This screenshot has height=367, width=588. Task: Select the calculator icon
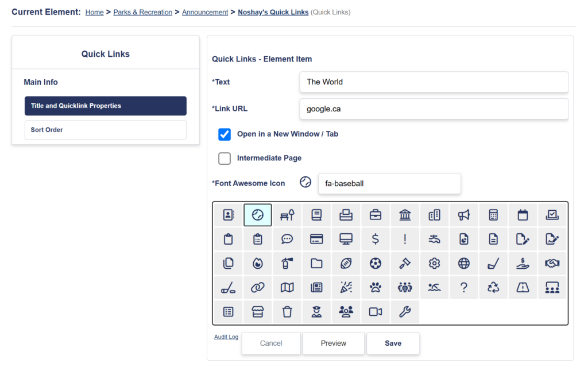click(493, 215)
